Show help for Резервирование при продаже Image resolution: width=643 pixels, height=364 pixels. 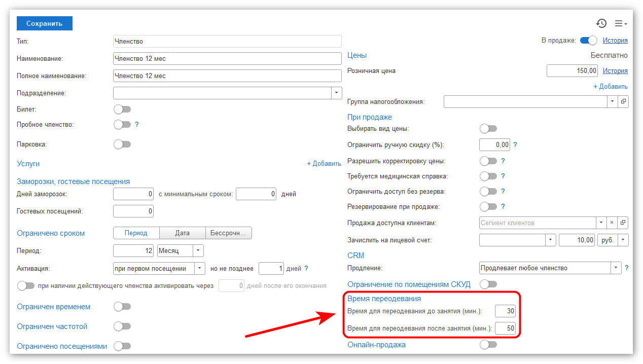[x=503, y=207]
